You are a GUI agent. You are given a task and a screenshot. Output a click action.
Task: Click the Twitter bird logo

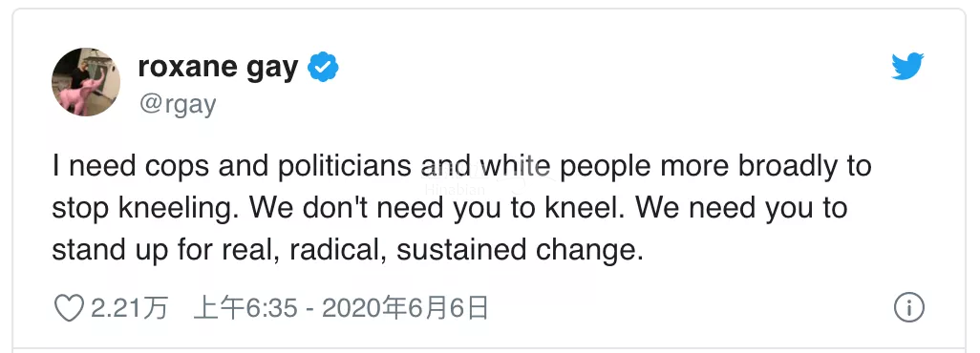coord(907,66)
